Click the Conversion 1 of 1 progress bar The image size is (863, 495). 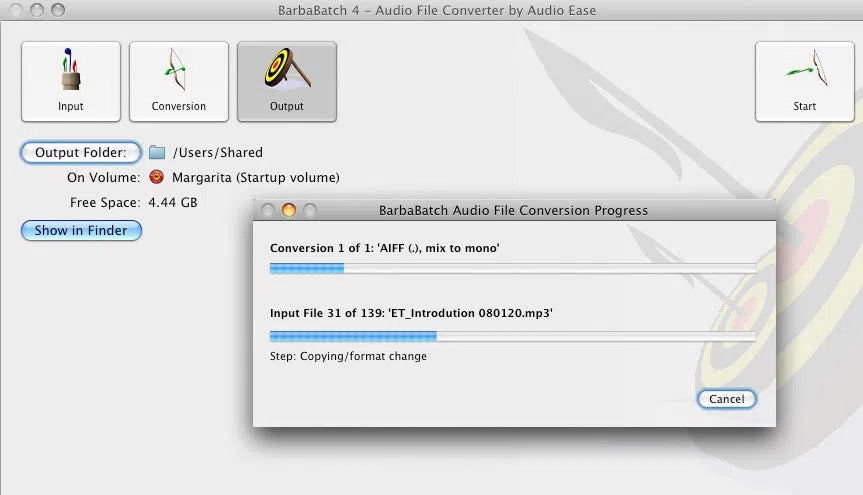[513, 268]
